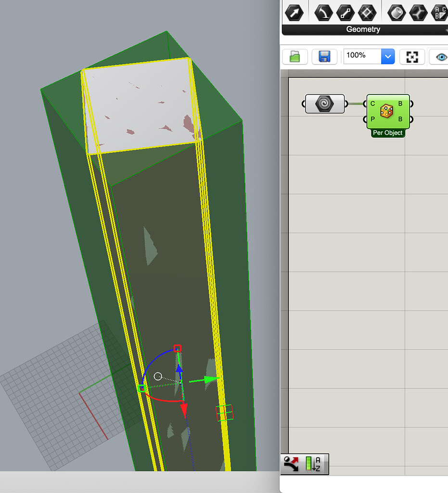Select the Line segment hexagon icon
The height and width of the screenshot is (493, 448).
(x=345, y=13)
